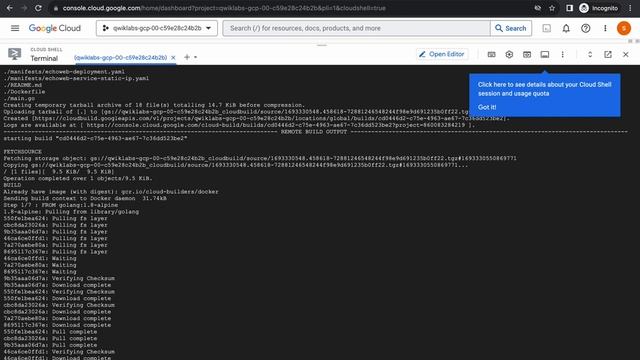Open the Google Cloud navigation menu
The width and height of the screenshot is (640, 360).
[15, 28]
